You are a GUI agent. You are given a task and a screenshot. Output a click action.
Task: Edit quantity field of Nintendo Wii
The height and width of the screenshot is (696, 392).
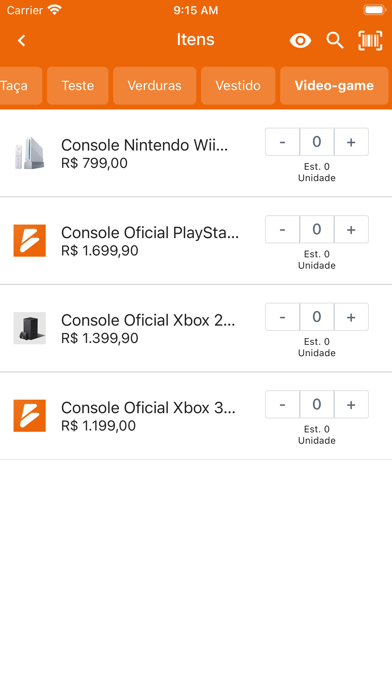coord(317,142)
